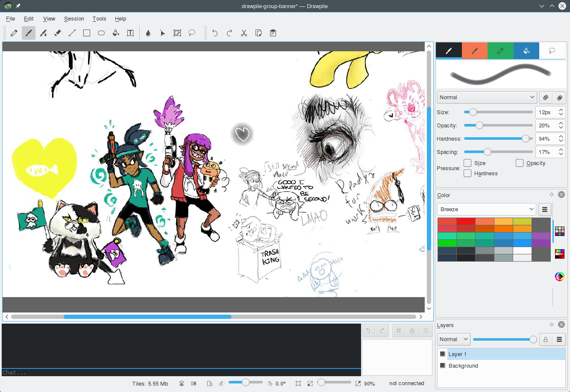Open the layer blend mode Normal dropdown

(454, 339)
